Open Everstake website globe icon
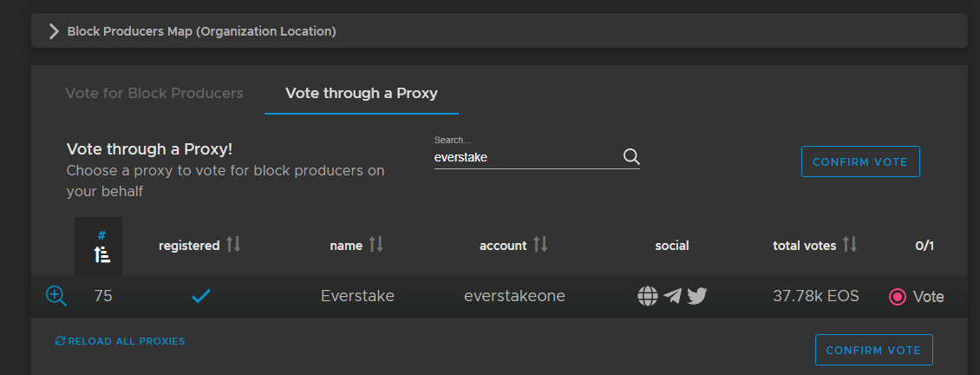The image size is (980, 375). click(x=647, y=296)
